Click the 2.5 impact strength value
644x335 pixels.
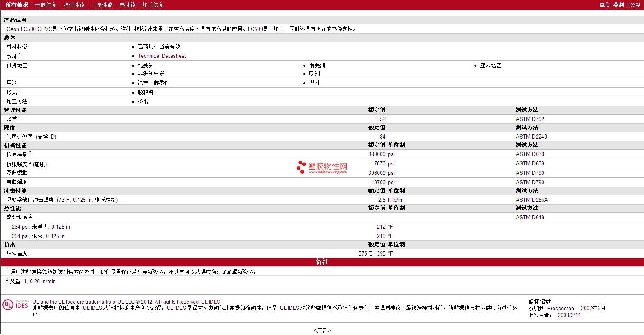pyautogui.click(x=381, y=200)
